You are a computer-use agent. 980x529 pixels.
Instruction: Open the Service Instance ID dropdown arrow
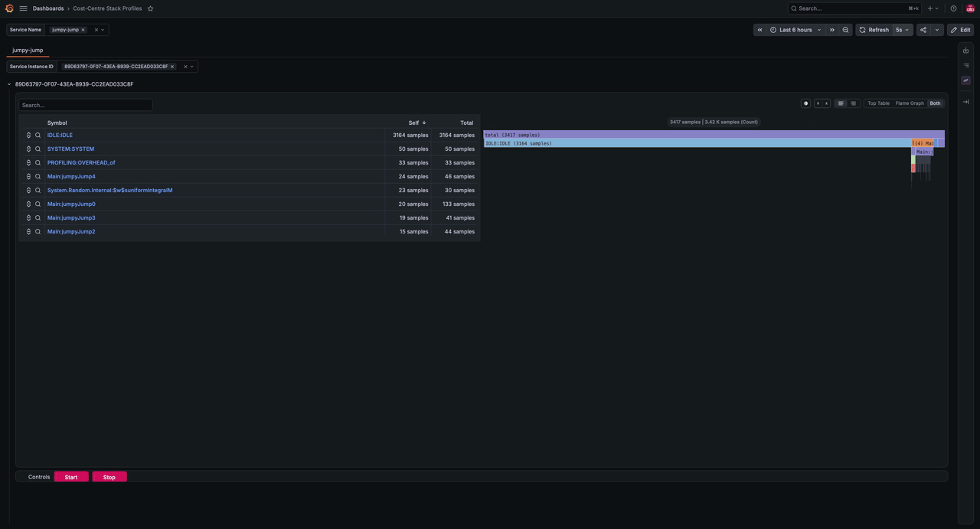pyautogui.click(x=191, y=67)
